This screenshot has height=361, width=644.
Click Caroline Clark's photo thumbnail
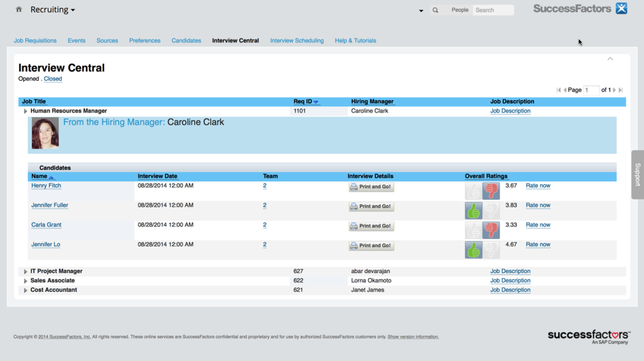coord(45,133)
